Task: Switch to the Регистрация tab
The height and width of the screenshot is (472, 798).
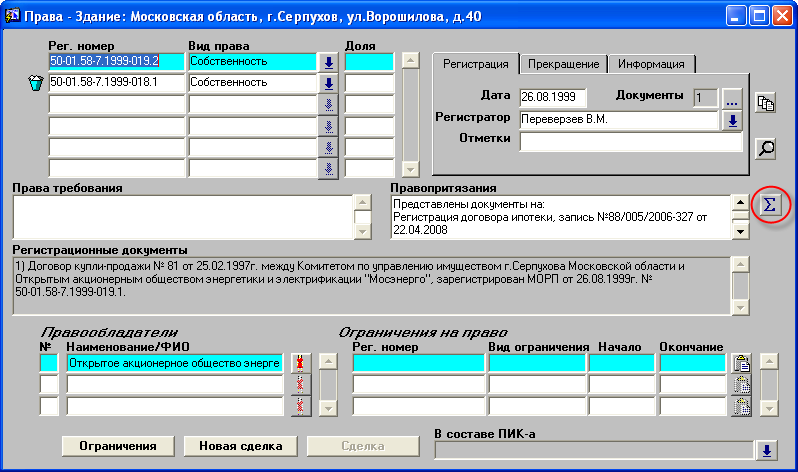Action: (x=475, y=64)
